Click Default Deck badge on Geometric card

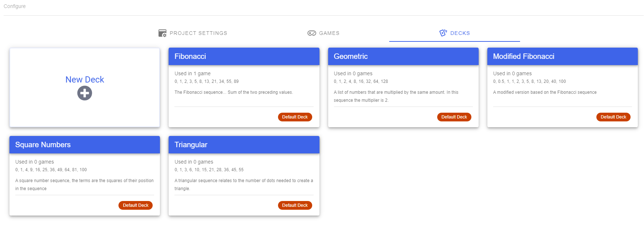(454, 117)
